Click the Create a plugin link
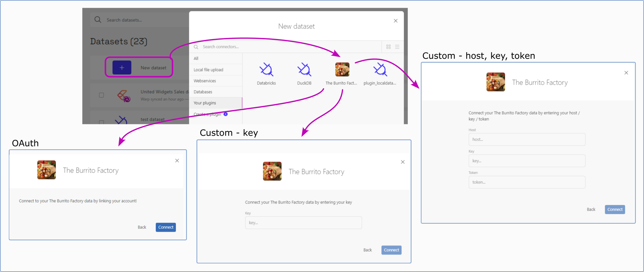This screenshot has width=644, height=272. (208, 114)
